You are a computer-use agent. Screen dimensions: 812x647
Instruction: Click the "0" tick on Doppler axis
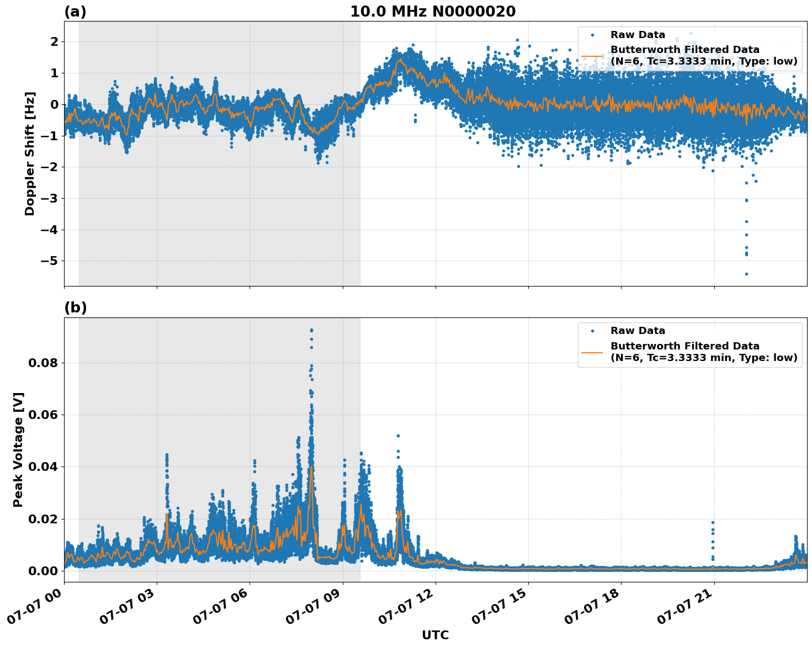click(55, 104)
